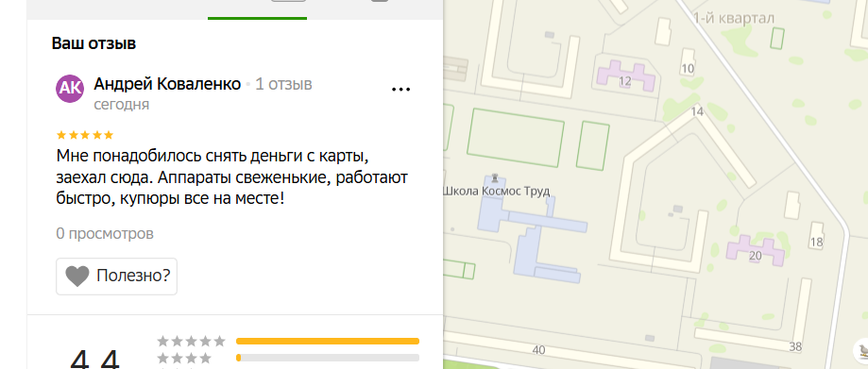
Task: Open the three-dot review options menu
Action: (x=400, y=89)
